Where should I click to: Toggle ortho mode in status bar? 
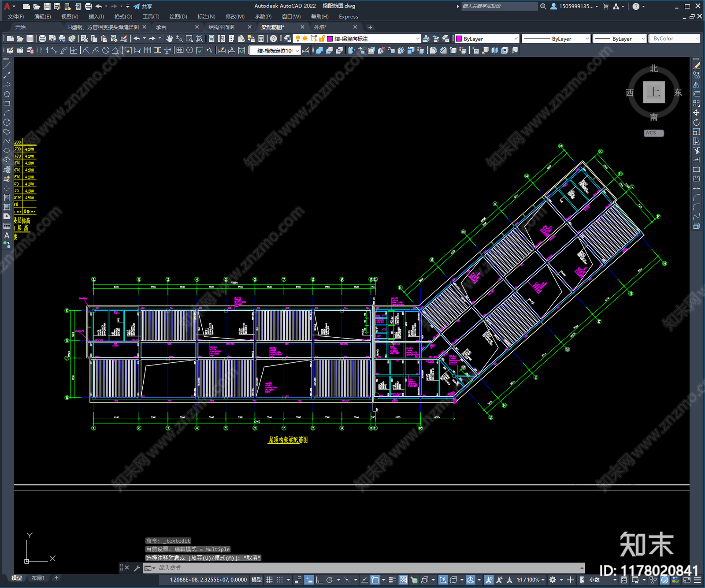click(x=319, y=580)
